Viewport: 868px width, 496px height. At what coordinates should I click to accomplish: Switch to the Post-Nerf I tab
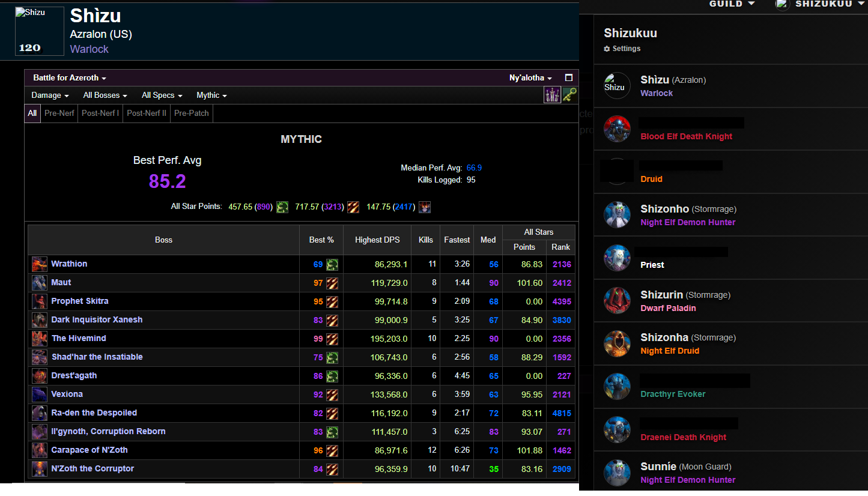[x=100, y=113]
